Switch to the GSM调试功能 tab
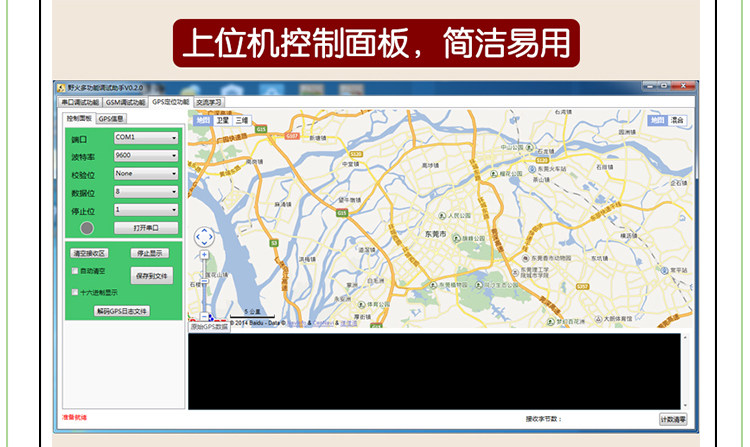Image resolution: width=750 pixels, height=447 pixels. (125, 102)
